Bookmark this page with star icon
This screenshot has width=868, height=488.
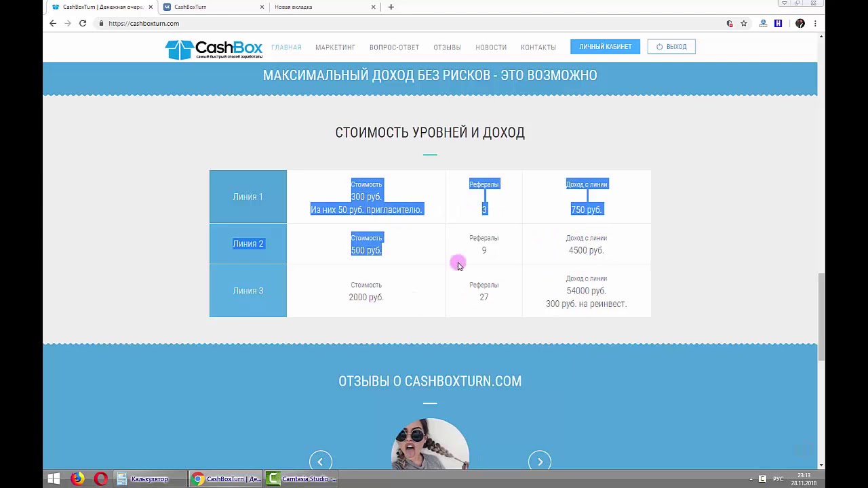click(x=744, y=23)
